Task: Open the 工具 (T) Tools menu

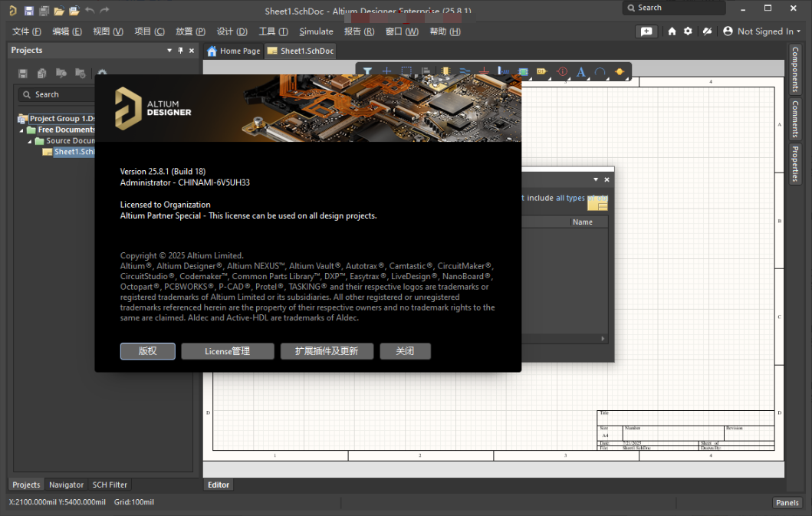Action: pyautogui.click(x=273, y=31)
